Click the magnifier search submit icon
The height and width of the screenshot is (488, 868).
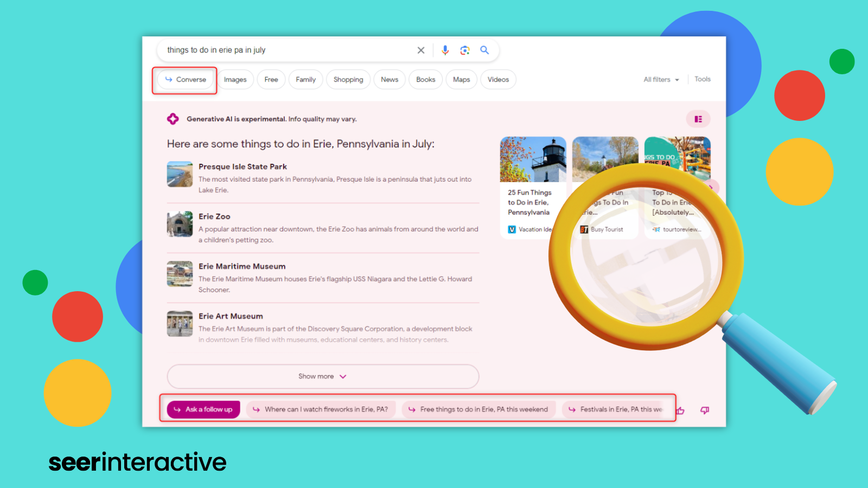pyautogui.click(x=484, y=50)
